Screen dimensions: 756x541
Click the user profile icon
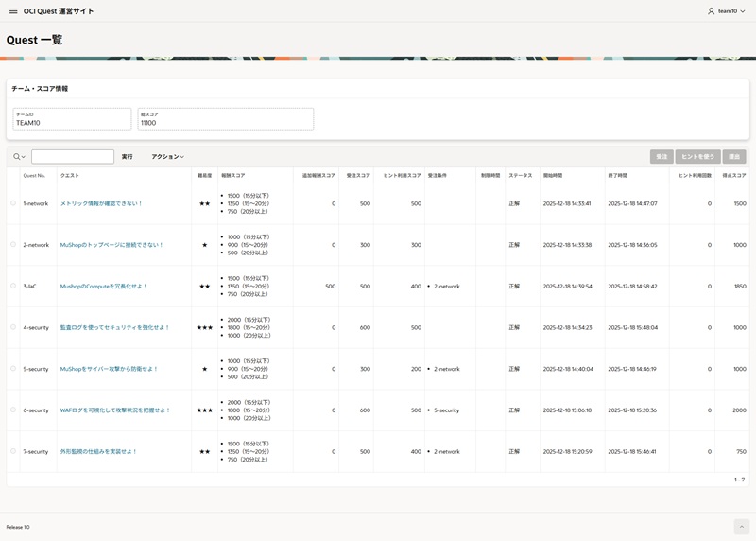[712, 11]
